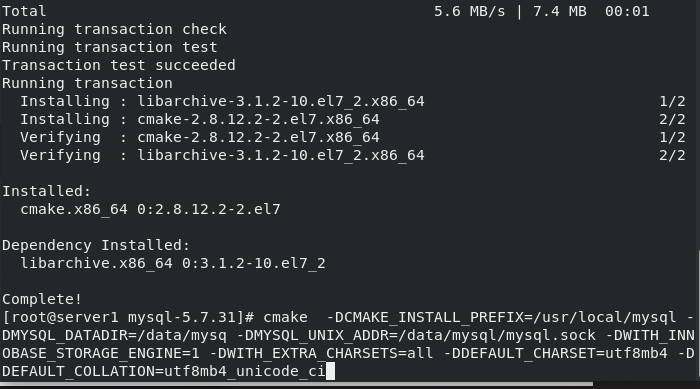The width and height of the screenshot is (700, 389).
Task: Click the [root@server1 mysql-5.7.31]# prompt
Action: 128,318
